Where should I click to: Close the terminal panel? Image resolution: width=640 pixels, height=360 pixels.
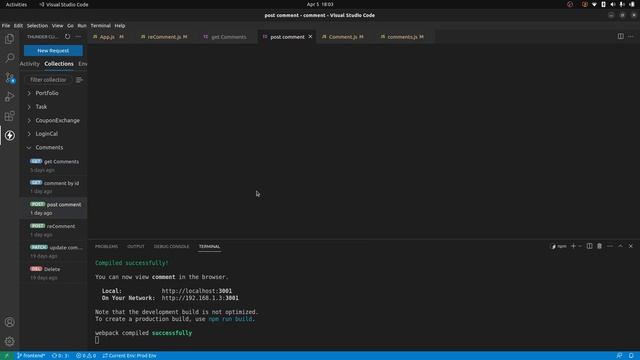[631, 246]
